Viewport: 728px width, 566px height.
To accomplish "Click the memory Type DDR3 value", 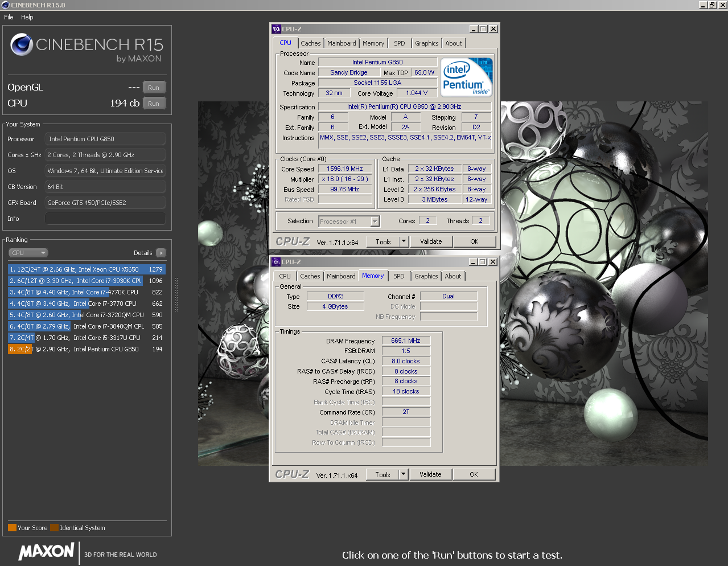I will (336, 296).
